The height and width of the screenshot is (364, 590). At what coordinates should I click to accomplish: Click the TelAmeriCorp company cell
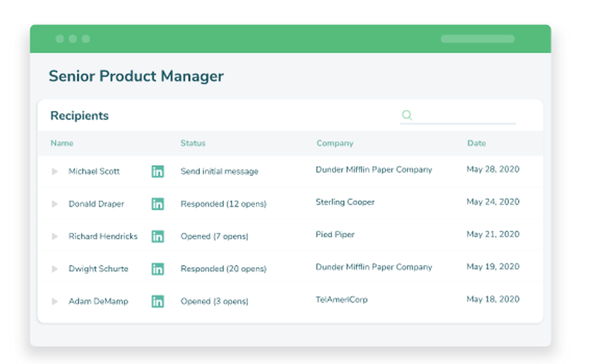click(x=342, y=300)
